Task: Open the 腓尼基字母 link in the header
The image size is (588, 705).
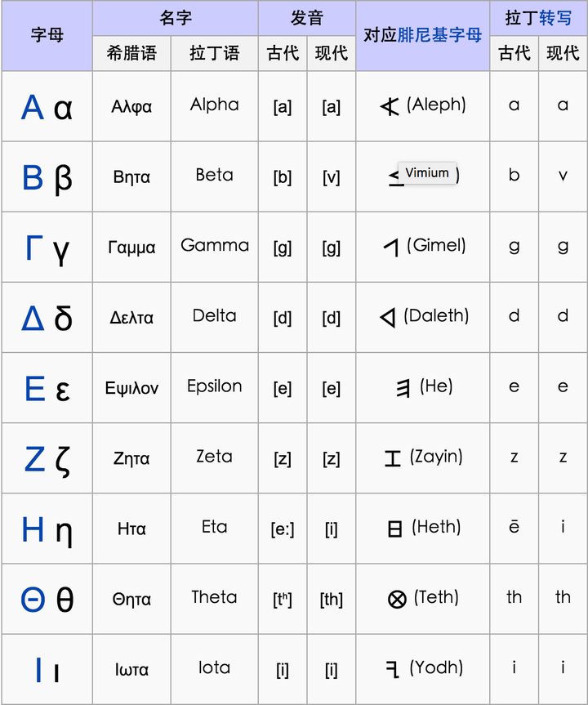Action: point(439,35)
